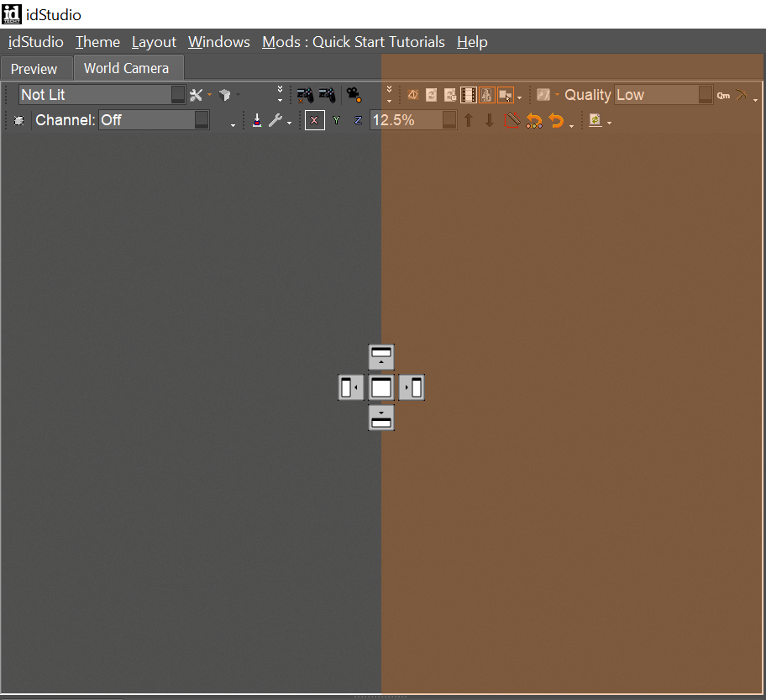Image resolution: width=766 pixels, height=700 pixels.
Task: Click the grey cube icon
Action: (225, 95)
